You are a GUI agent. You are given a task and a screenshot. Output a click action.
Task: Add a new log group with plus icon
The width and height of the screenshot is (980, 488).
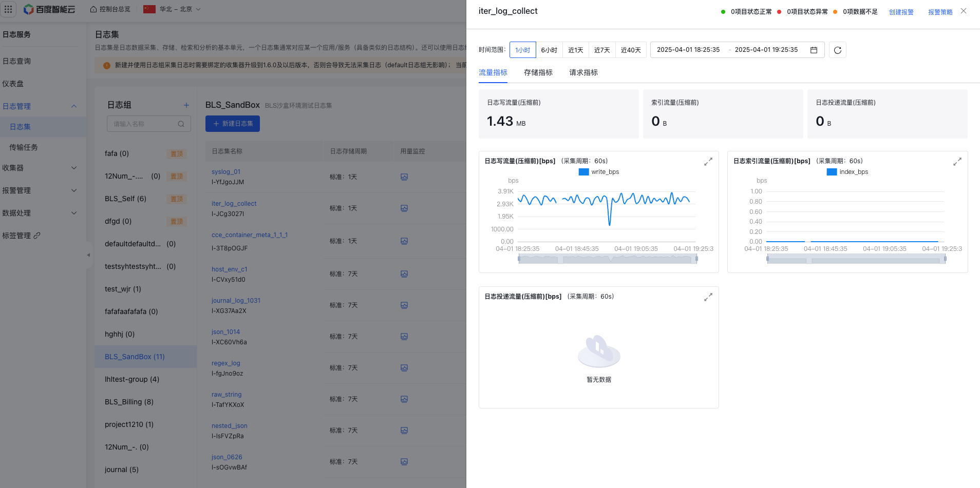pyautogui.click(x=186, y=105)
